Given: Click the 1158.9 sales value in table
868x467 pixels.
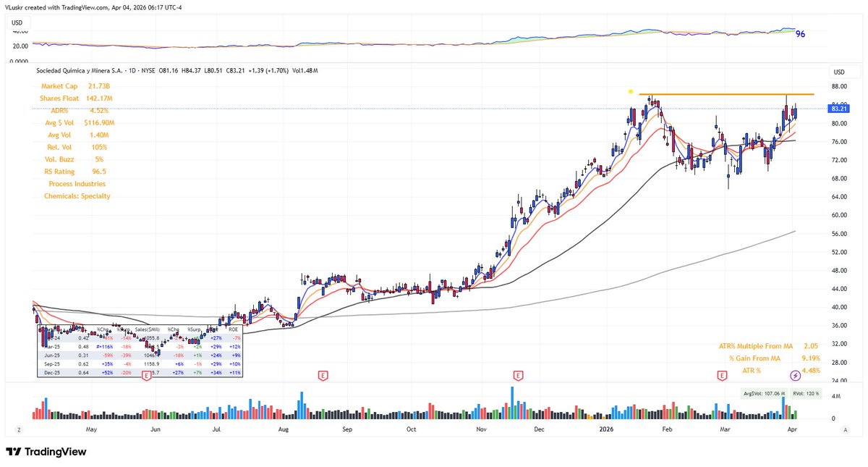Looking at the screenshot, I should click(x=150, y=363).
